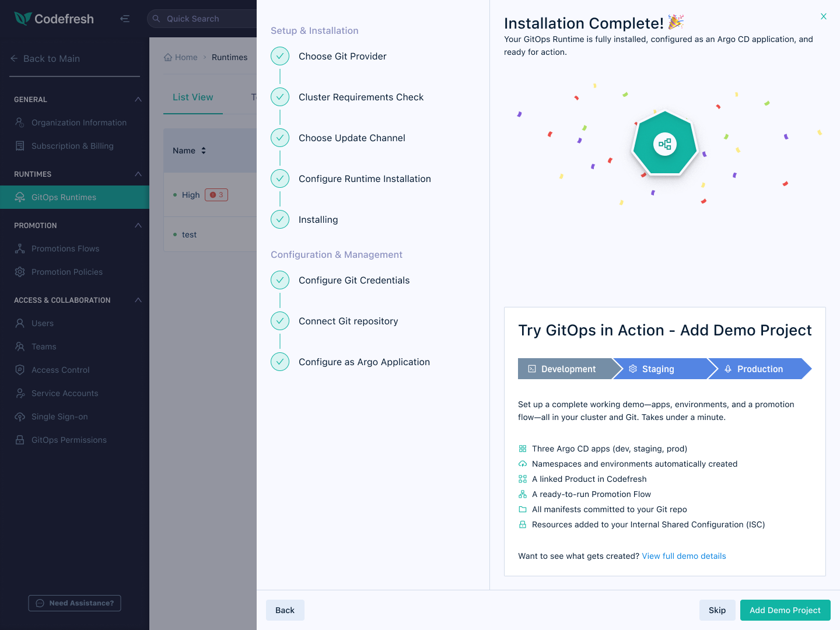This screenshot has height=630, width=840.
Task: Open Subscription & Billing page
Action: [75, 146]
